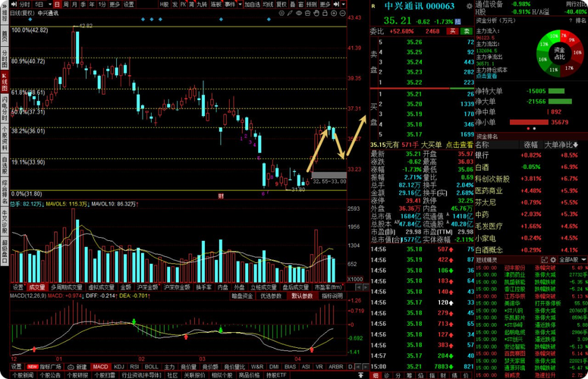588x379 pixels.
Task: Click the H股 toolbar button
Action: click(164, 5)
